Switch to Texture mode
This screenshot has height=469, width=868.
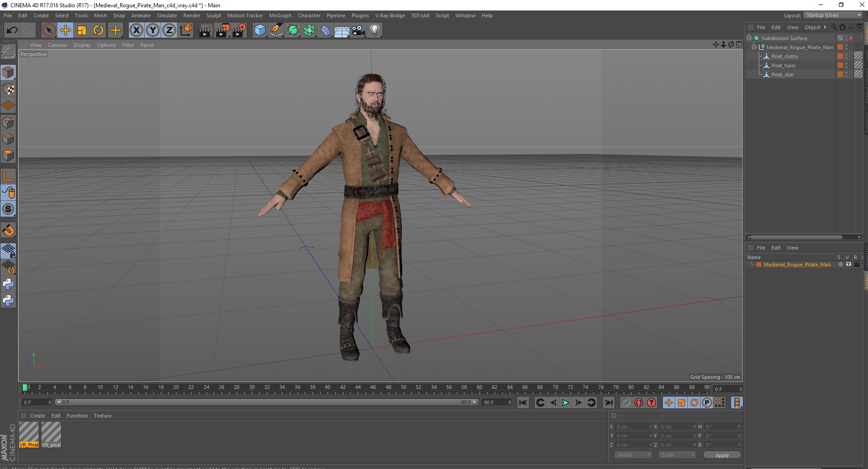(8, 89)
